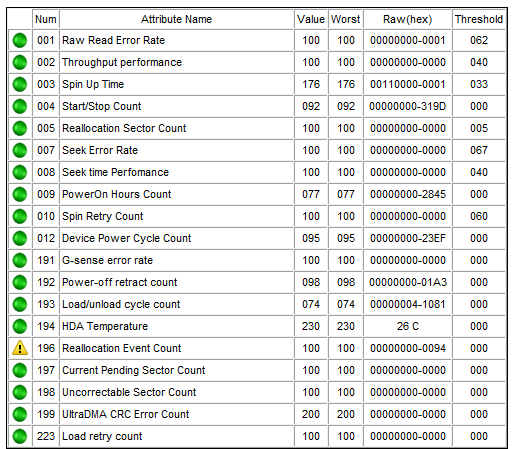Select the Current Pending Sector Count row
513x449 pixels.
pyautogui.click(x=257, y=370)
